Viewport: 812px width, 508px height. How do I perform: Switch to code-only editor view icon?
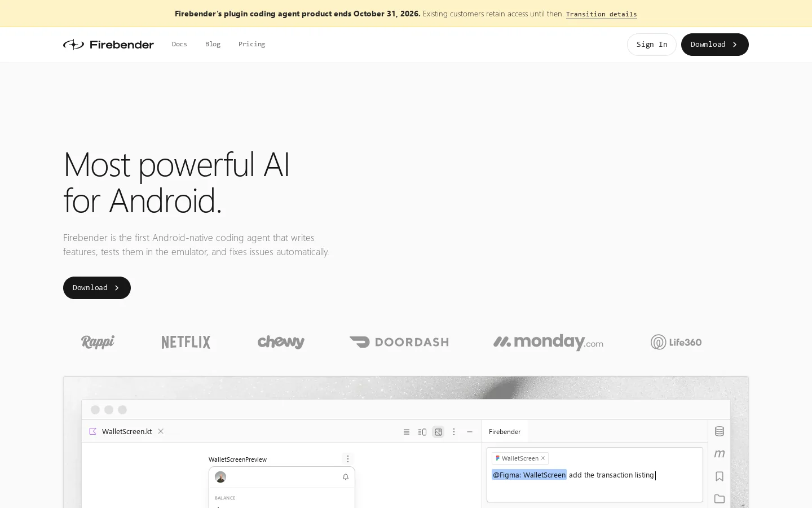click(407, 432)
